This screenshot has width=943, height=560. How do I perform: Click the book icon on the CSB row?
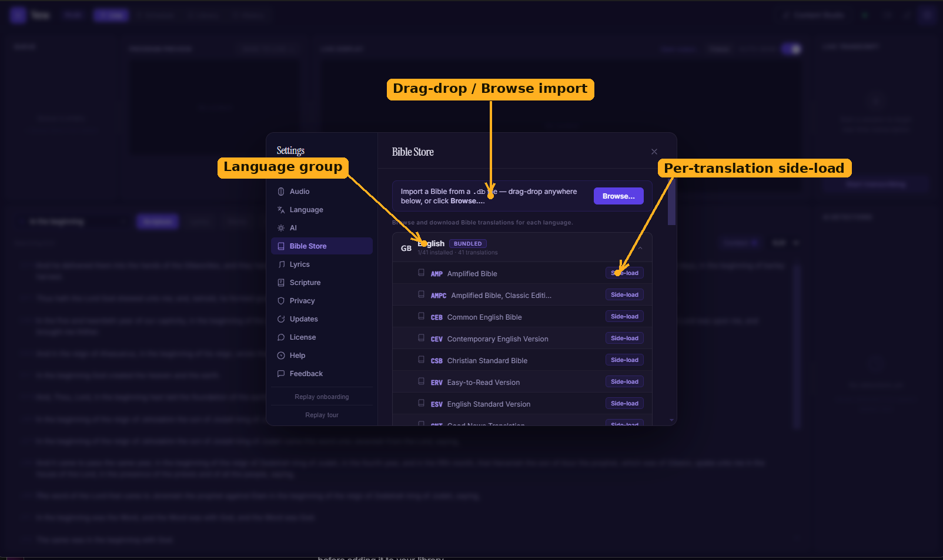421,360
